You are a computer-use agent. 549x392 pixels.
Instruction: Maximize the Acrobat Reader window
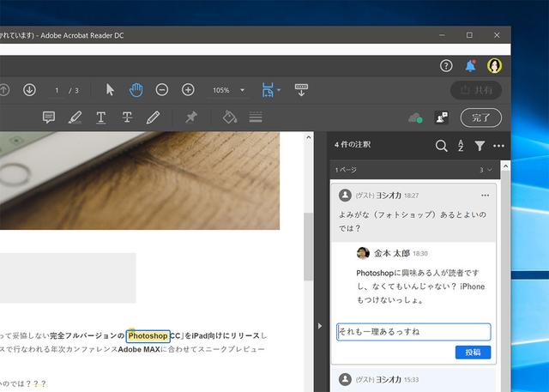(x=469, y=35)
